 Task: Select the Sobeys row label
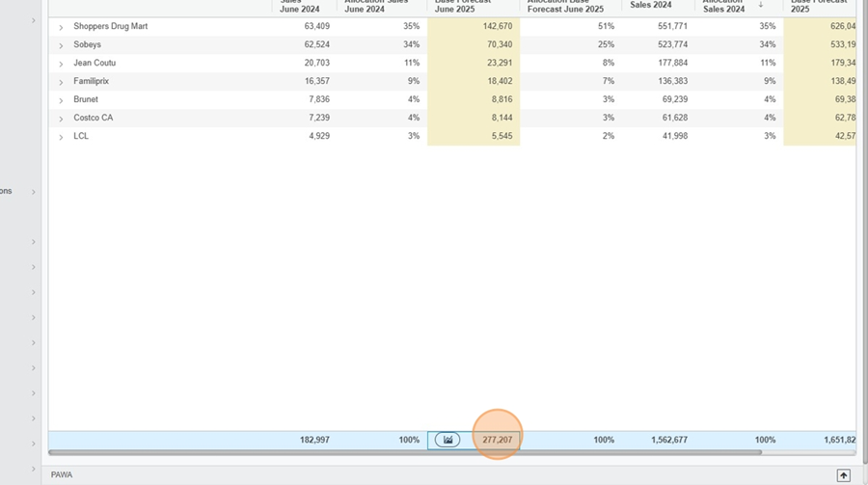[88, 44]
